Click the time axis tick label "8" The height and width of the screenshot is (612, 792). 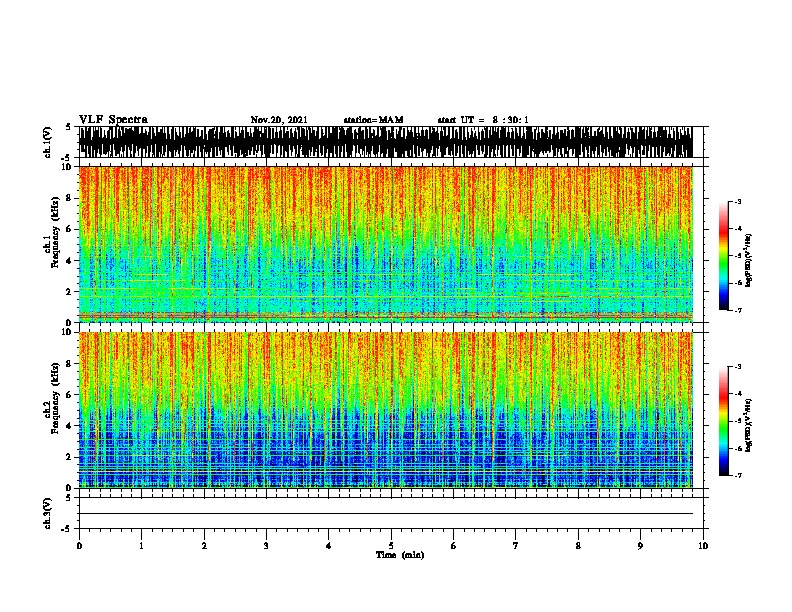pos(578,545)
